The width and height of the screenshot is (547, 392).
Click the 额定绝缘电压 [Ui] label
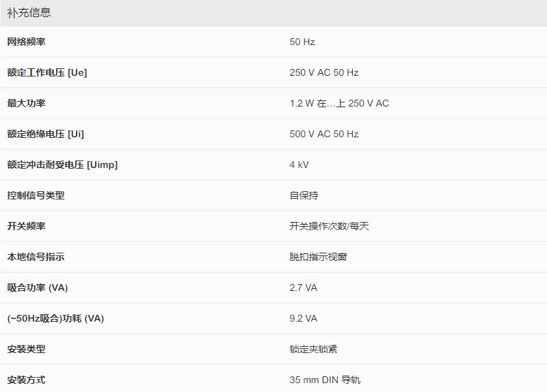click(46, 134)
